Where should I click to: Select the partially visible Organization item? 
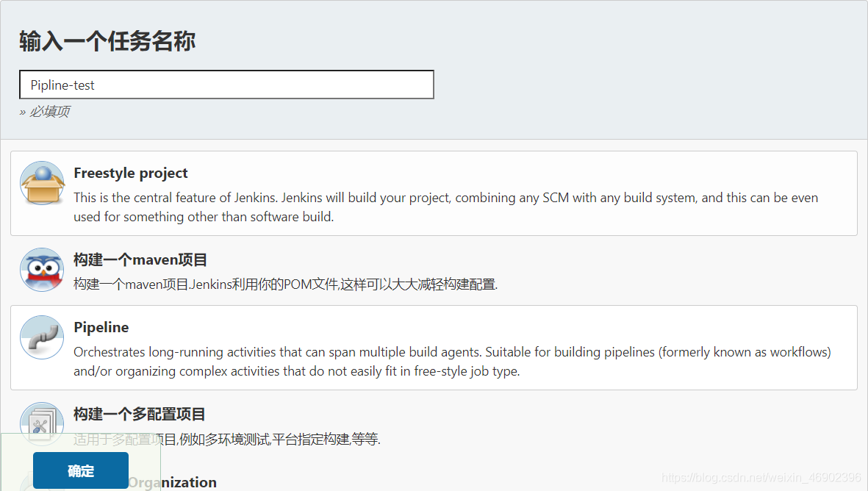point(173,482)
